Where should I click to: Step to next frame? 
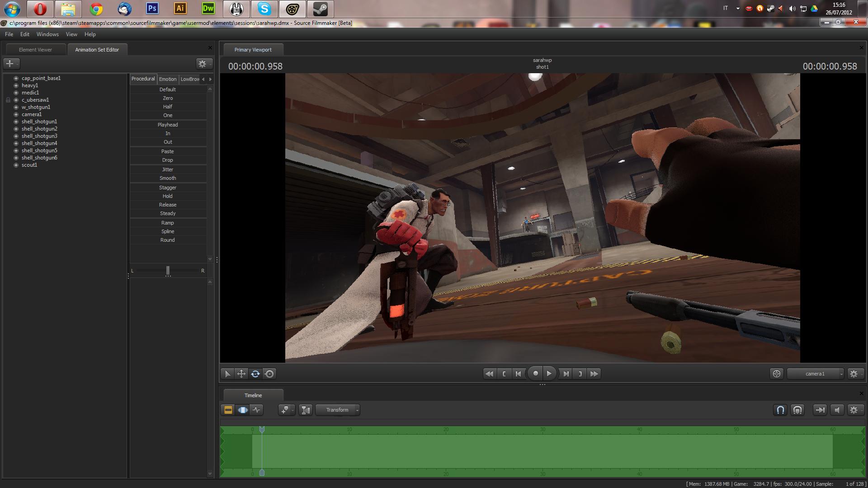pyautogui.click(x=566, y=374)
